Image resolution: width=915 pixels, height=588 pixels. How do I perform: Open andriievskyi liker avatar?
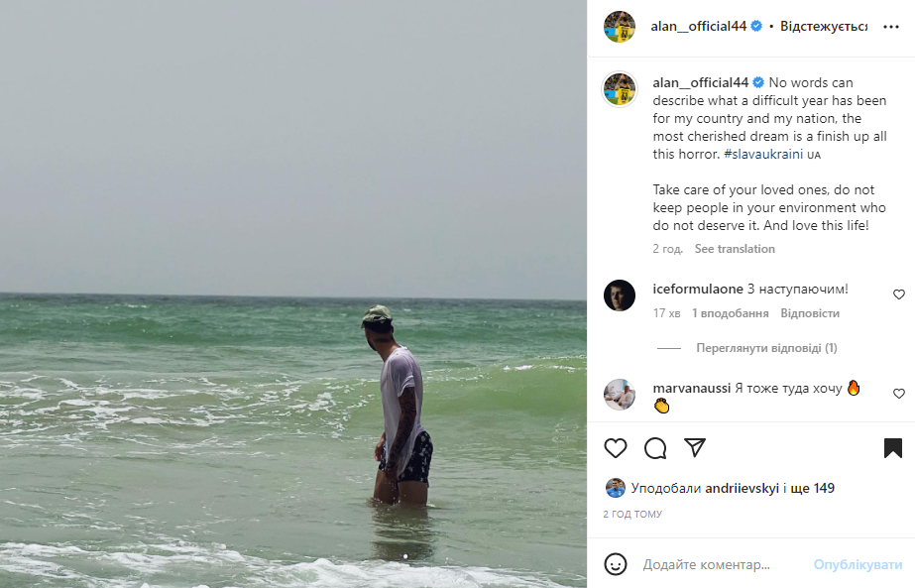click(x=616, y=488)
